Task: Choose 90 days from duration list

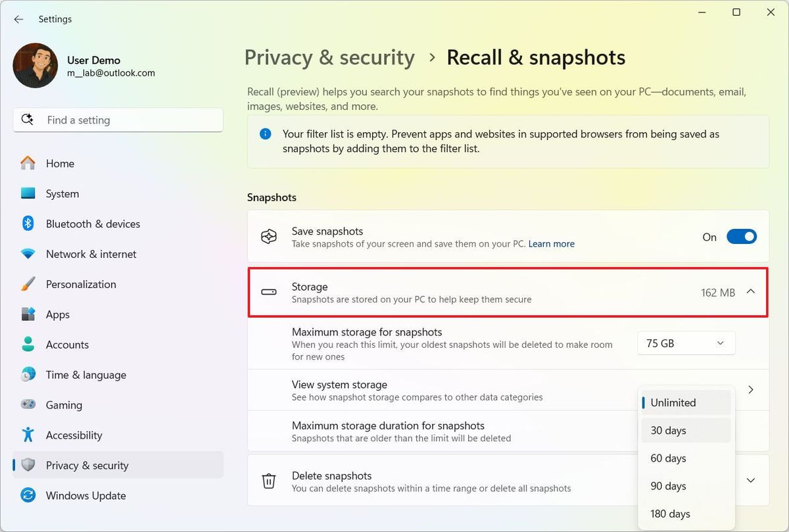Action: (668, 486)
